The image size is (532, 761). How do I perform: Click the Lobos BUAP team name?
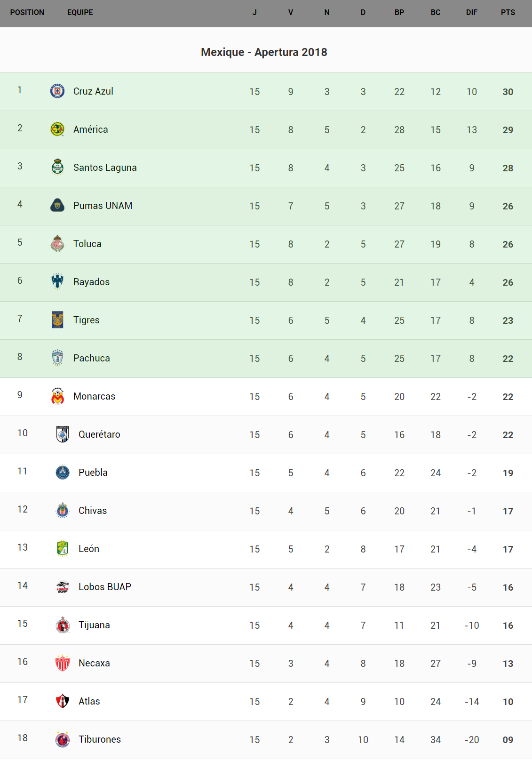click(105, 587)
